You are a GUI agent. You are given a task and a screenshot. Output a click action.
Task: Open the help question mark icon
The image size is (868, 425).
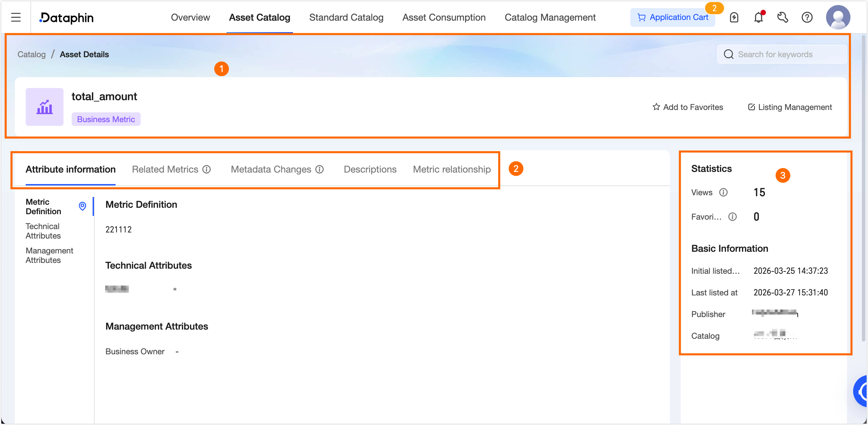[x=807, y=17]
